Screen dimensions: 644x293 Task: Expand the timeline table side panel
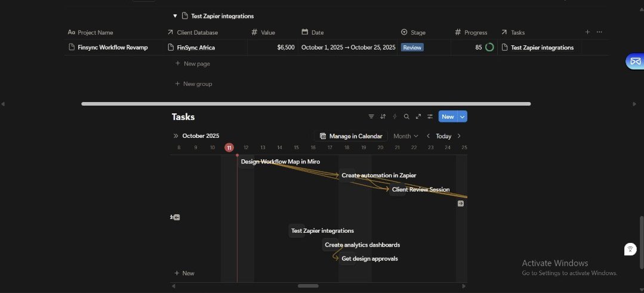[x=176, y=136]
